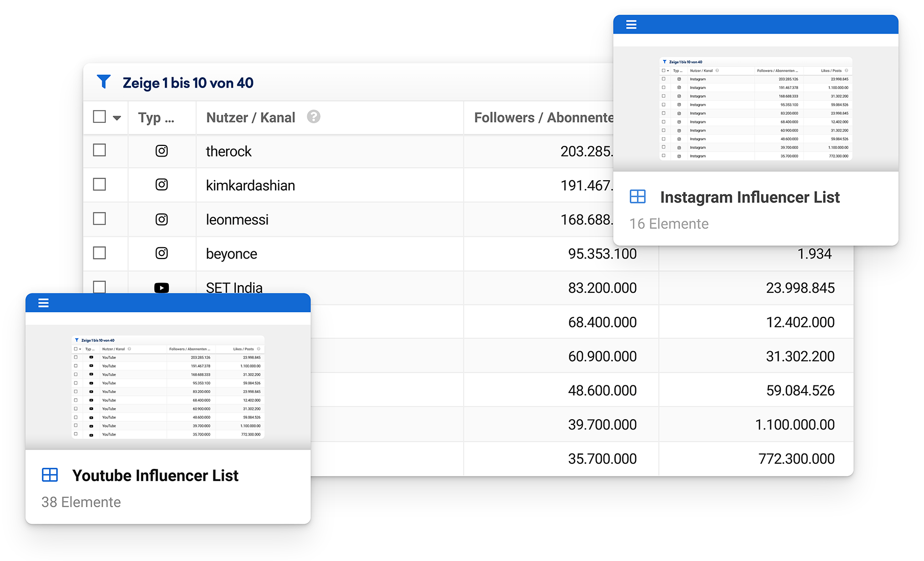Open the Instagram Influencer List title
924x561 pixels.
(x=750, y=197)
